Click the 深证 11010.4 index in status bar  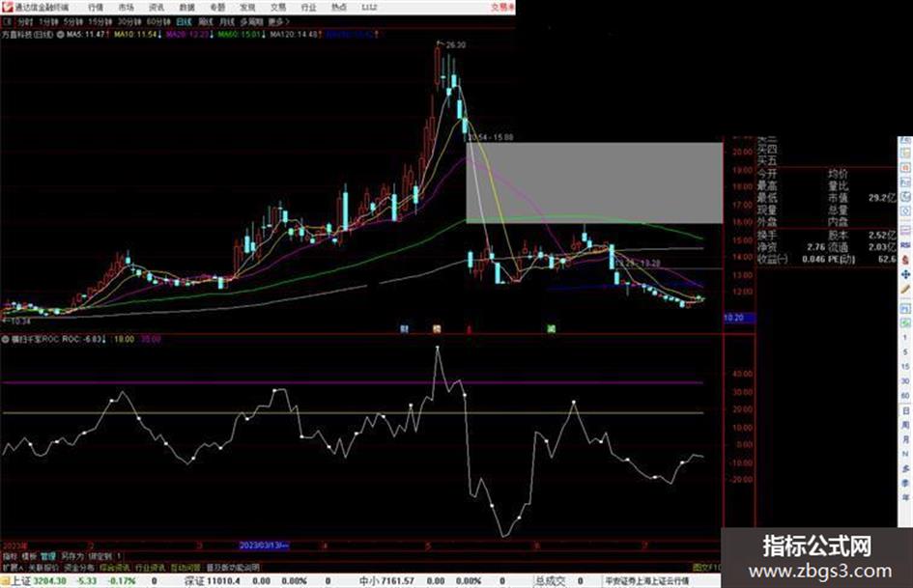pos(213,581)
